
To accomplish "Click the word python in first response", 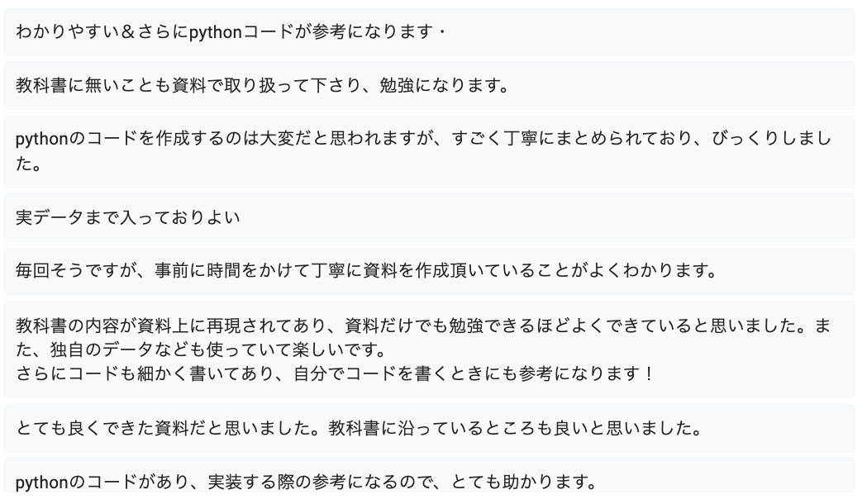I will (x=216, y=32).
